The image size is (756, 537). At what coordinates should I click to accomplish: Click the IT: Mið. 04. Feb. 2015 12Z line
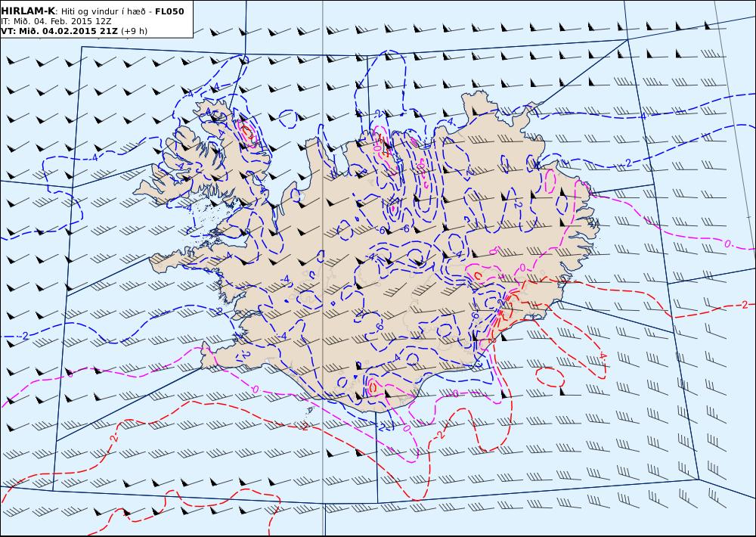[56, 21]
